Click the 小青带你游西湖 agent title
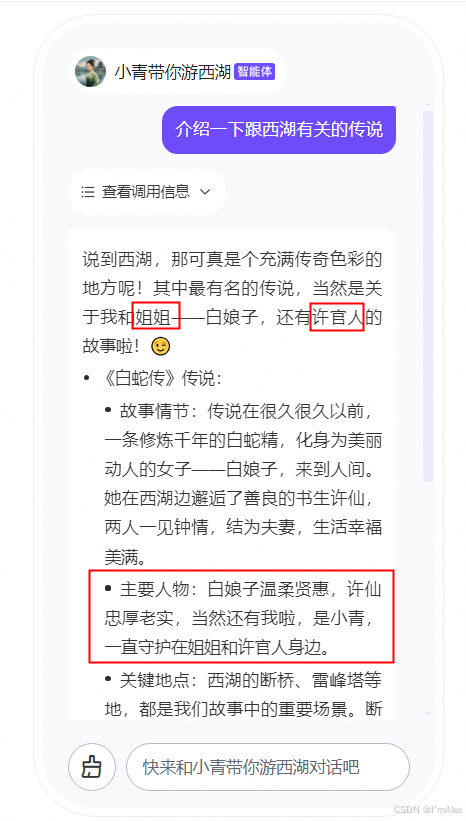 point(173,72)
